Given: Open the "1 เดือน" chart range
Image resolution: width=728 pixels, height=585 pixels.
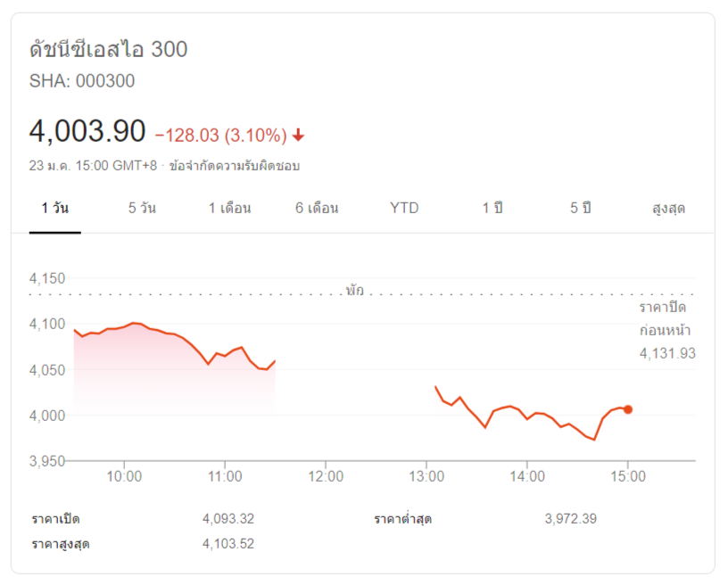Looking at the screenshot, I should (229, 209).
